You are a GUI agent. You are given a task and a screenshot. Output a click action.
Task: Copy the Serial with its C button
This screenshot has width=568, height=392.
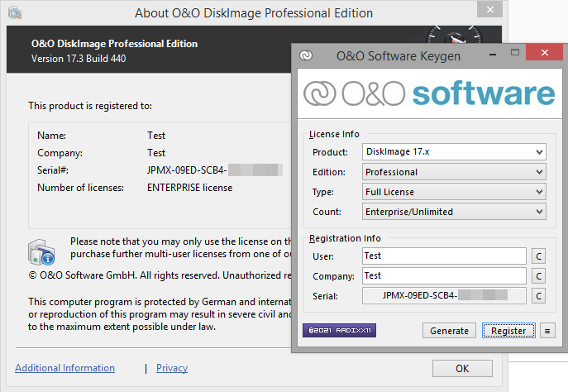click(539, 296)
